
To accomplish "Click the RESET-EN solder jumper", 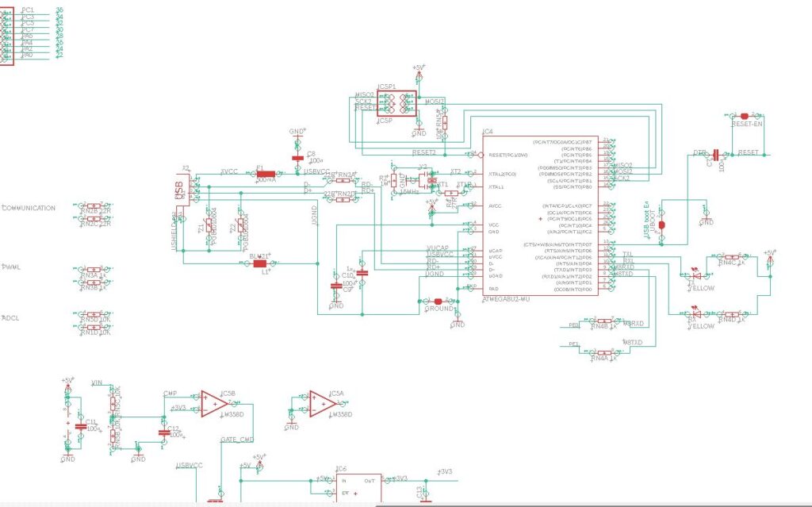I will pos(744,116).
